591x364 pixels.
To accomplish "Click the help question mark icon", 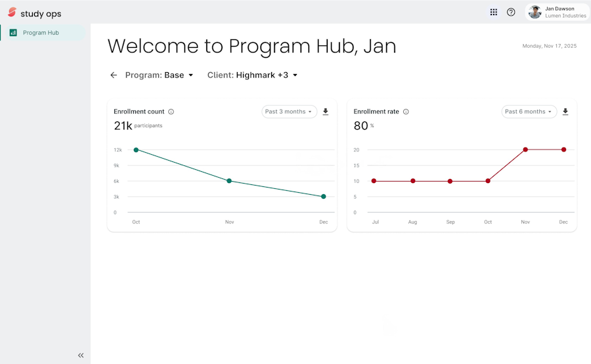I will (511, 12).
